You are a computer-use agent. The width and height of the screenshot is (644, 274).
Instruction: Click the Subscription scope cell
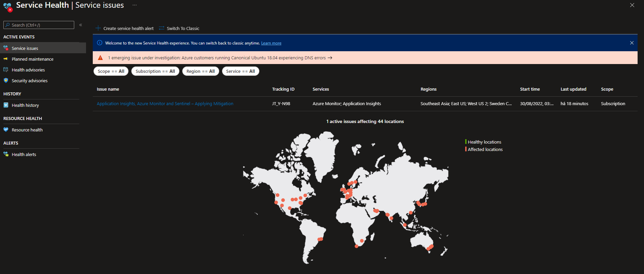[613, 103]
